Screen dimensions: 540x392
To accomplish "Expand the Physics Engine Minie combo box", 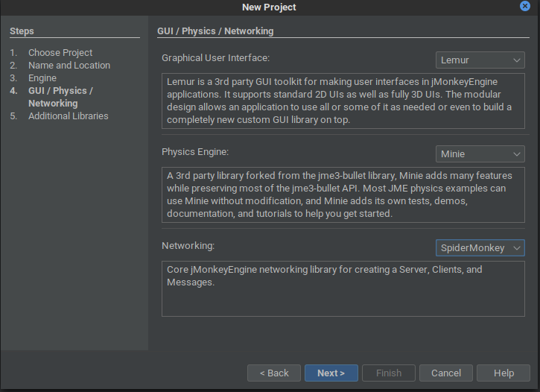I will point(480,154).
